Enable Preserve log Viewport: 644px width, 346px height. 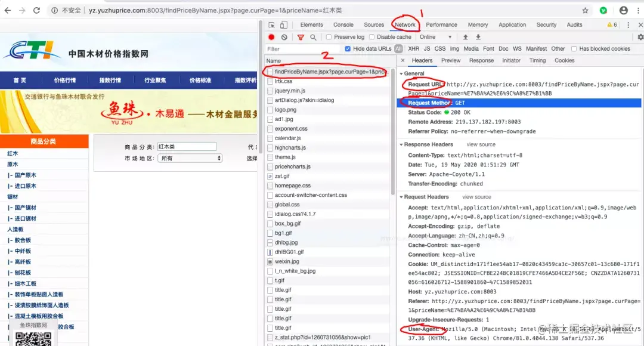[x=328, y=37]
